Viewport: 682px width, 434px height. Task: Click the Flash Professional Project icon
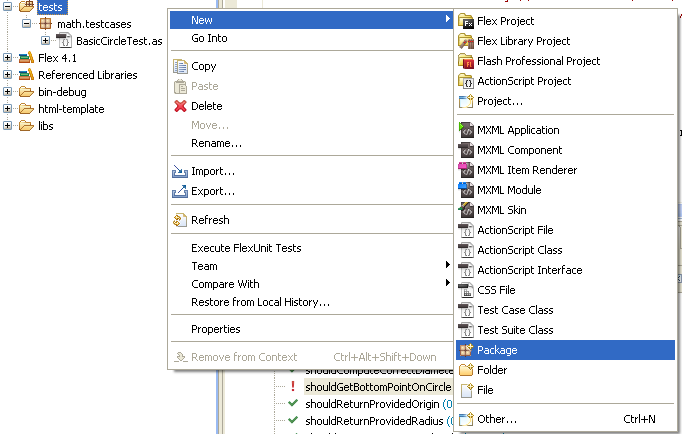click(465, 61)
